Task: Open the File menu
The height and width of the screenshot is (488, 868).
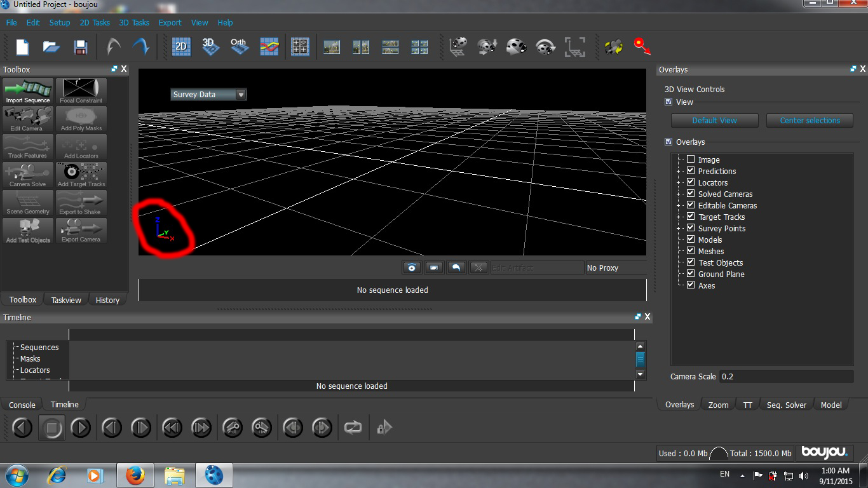Action: click(11, 22)
